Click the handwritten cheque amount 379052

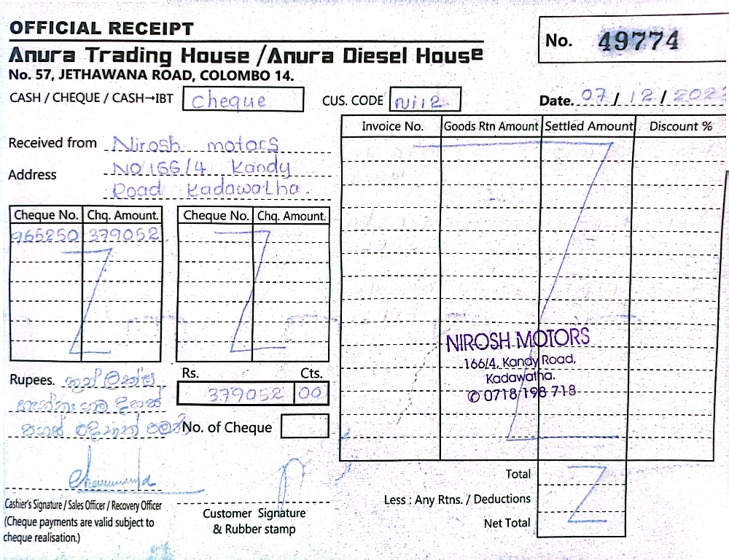tap(123, 236)
